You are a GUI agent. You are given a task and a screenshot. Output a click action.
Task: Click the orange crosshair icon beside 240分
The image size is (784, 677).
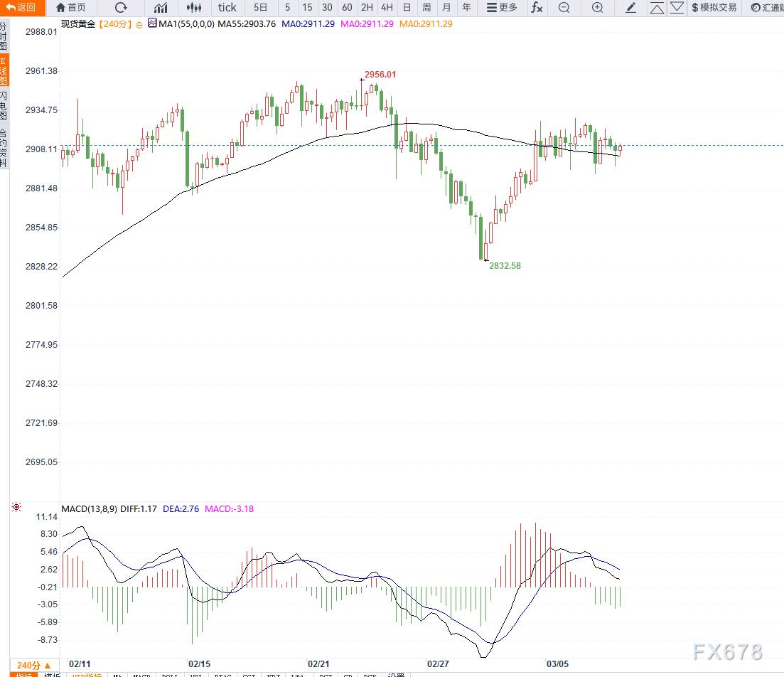point(140,24)
